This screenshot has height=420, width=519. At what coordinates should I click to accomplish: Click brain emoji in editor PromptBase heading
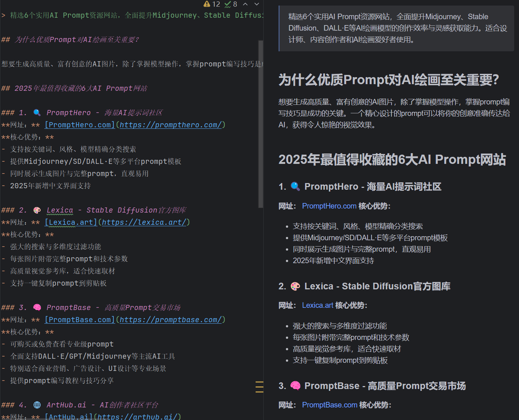point(37,307)
